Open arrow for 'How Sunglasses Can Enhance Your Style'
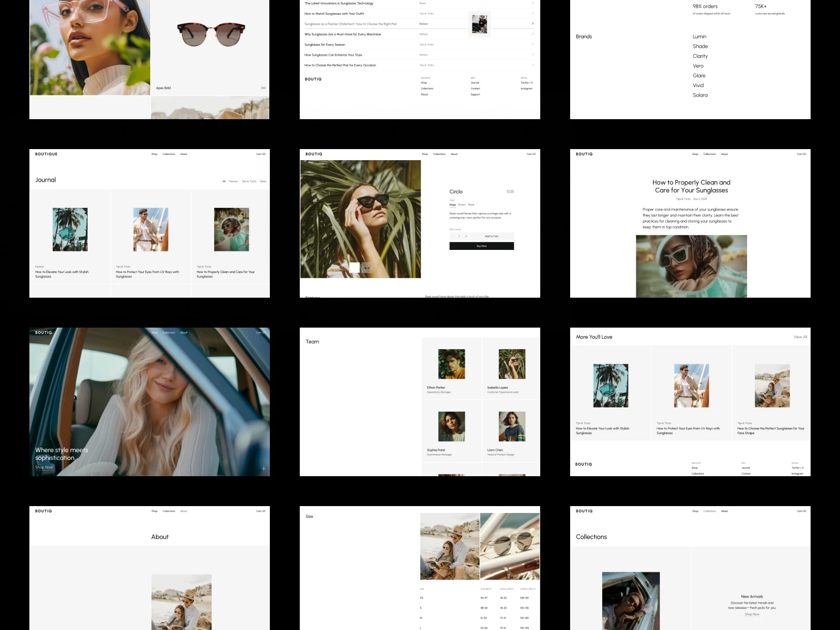 pos(532,55)
